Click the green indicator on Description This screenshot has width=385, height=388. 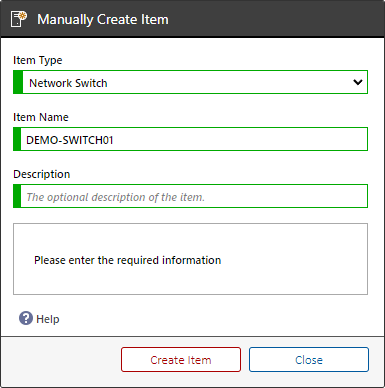[17, 196]
